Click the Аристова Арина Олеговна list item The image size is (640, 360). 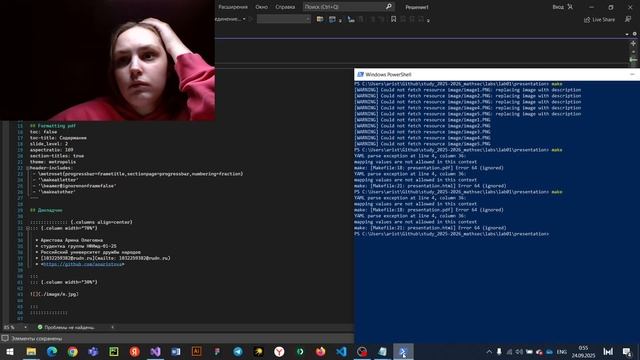coord(71,240)
